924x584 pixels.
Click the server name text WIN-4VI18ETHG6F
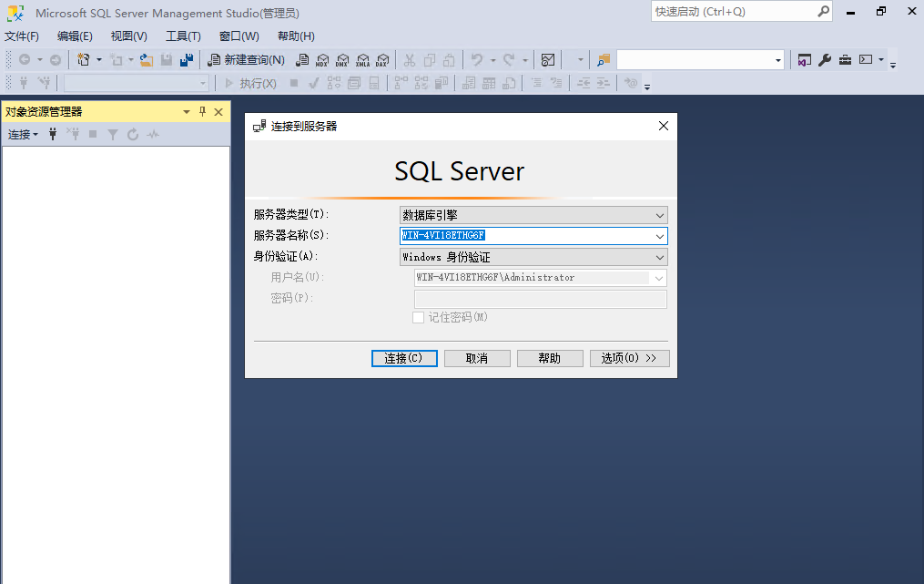click(443, 235)
